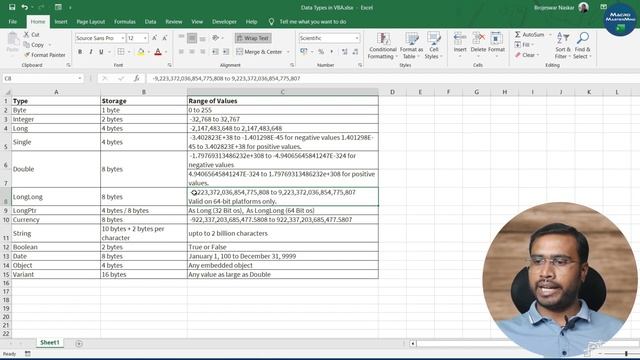Viewport: 640px width, 360px height.
Task: Increase decimal places
Action: (x=344, y=52)
